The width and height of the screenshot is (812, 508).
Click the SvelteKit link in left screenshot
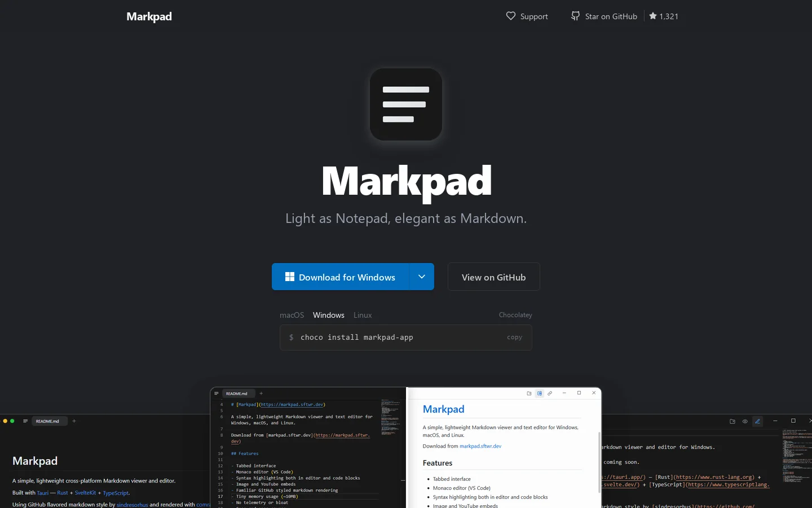click(x=86, y=493)
